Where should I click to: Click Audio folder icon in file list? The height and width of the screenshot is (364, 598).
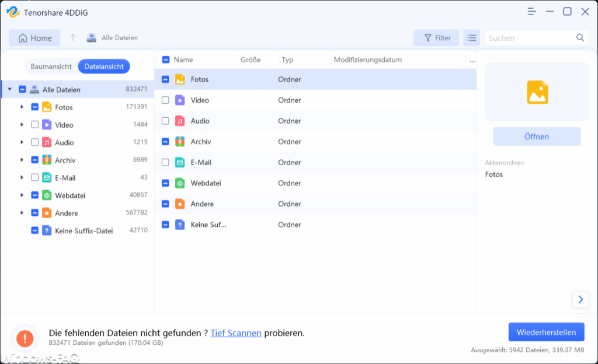180,121
